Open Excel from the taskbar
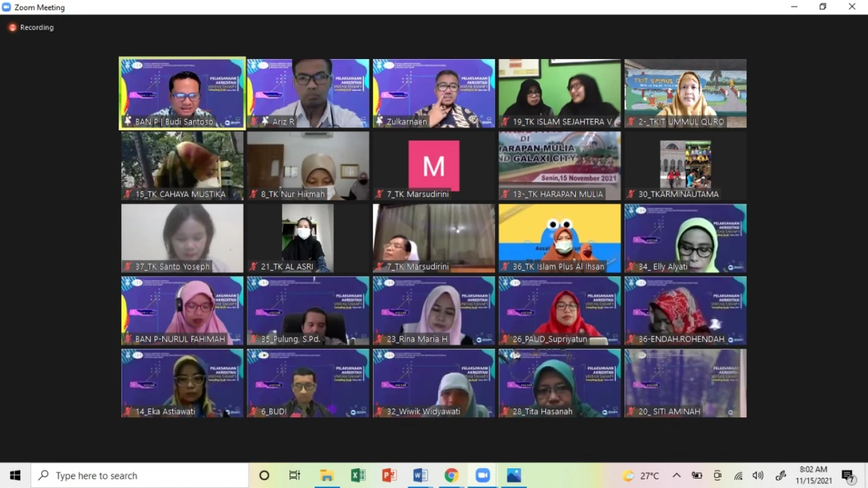Viewport: 868px width, 488px height. pyautogui.click(x=358, y=475)
